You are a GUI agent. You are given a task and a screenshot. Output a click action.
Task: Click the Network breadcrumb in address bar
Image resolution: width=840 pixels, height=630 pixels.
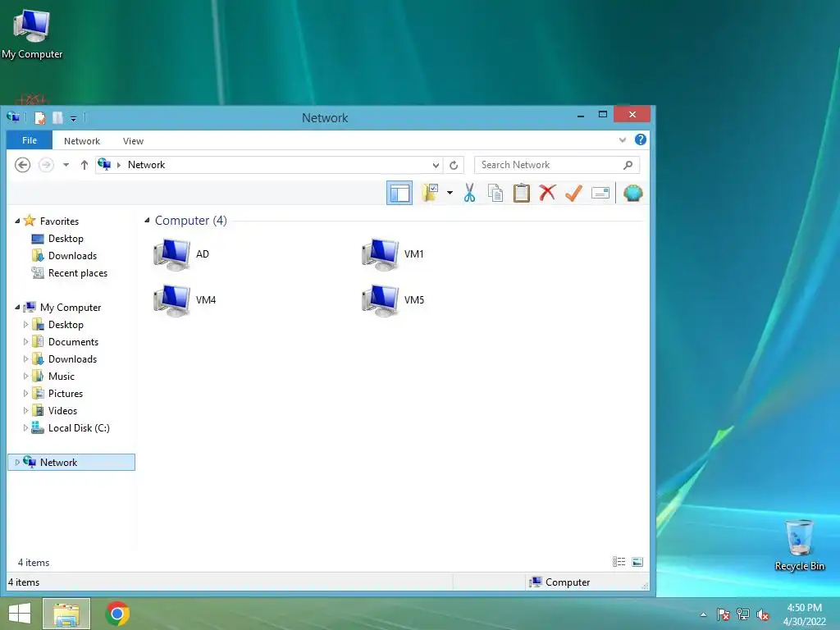pyautogui.click(x=146, y=165)
